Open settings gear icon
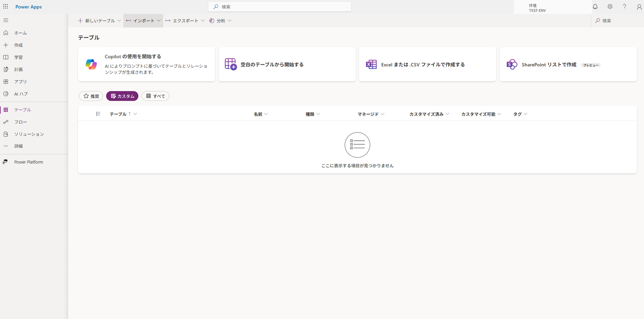The height and width of the screenshot is (319, 644). point(610,7)
